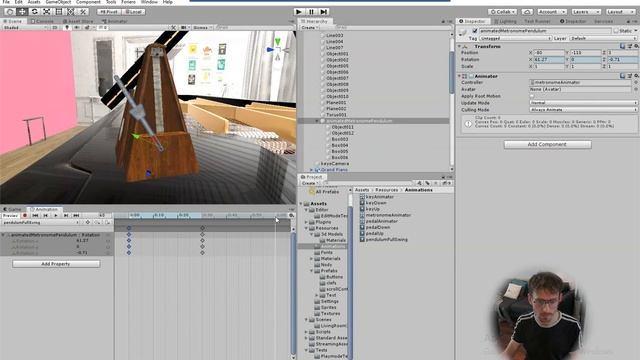Click the main toolbar Pause button
The width and height of the screenshot is (640, 360).
(311, 12)
